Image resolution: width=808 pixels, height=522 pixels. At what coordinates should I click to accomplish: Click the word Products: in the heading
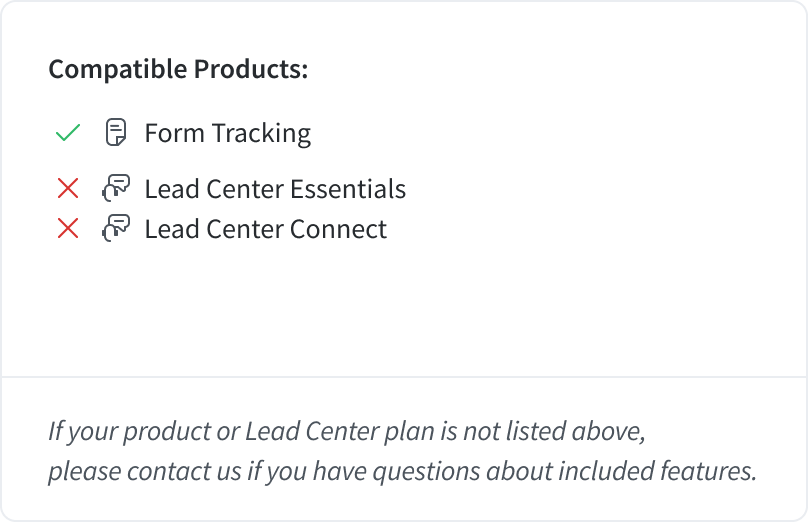(x=251, y=69)
